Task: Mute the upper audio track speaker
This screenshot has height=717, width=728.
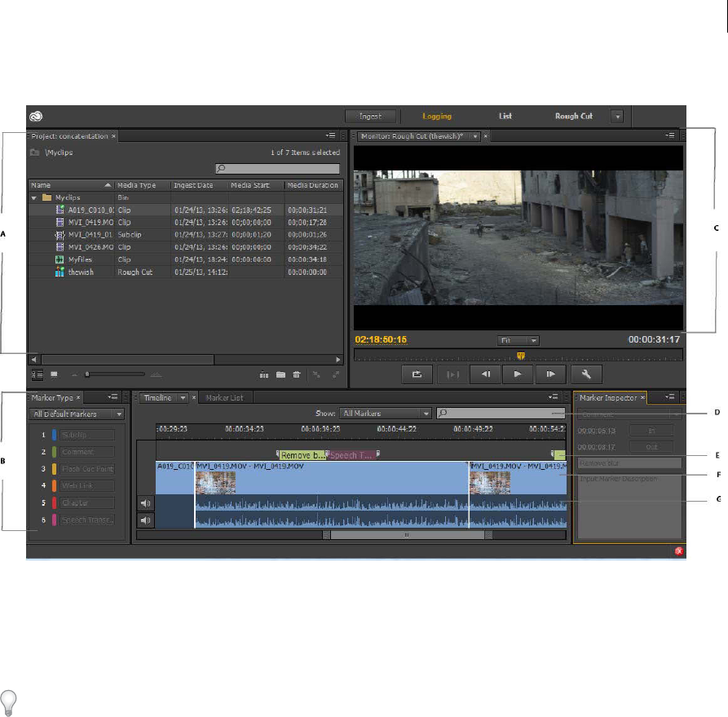Action: pos(145,503)
